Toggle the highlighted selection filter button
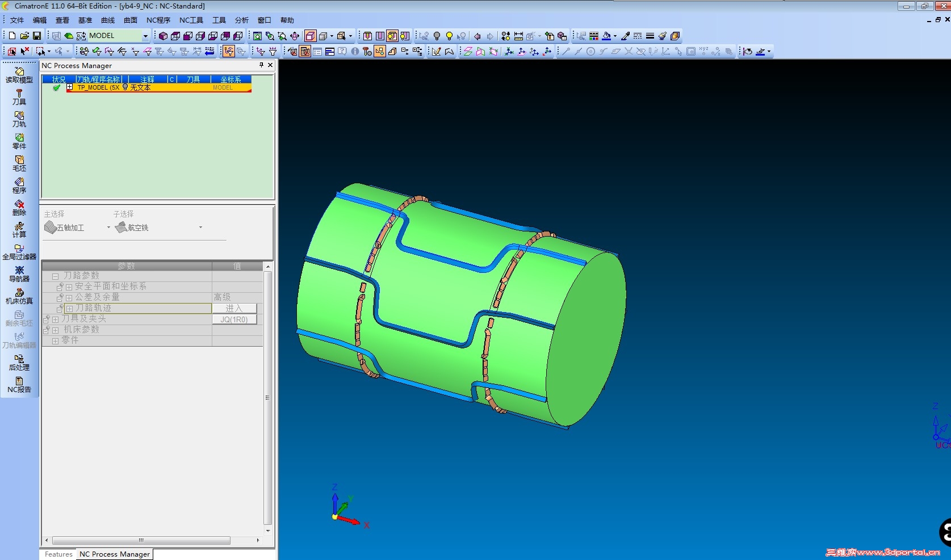Screen dimensions: 951x560 (228, 52)
